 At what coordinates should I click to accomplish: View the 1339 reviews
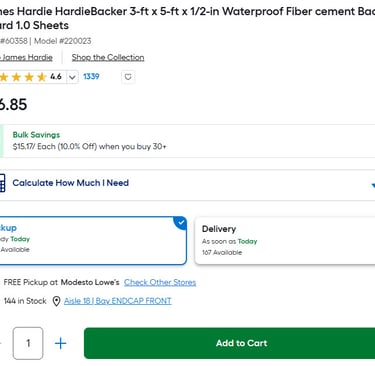tap(91, 77)
